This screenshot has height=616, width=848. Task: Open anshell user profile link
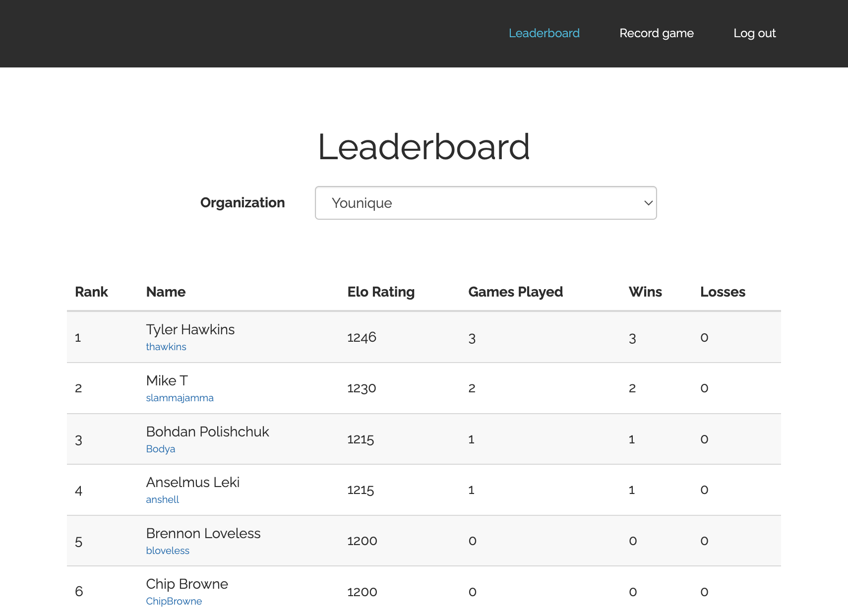162,499
